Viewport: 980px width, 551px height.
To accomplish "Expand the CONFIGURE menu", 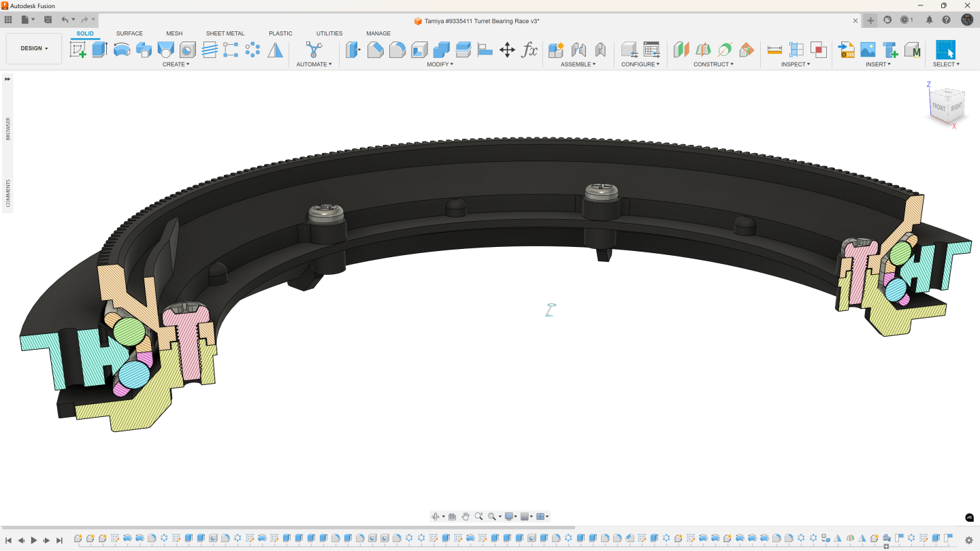I will 640,65.
